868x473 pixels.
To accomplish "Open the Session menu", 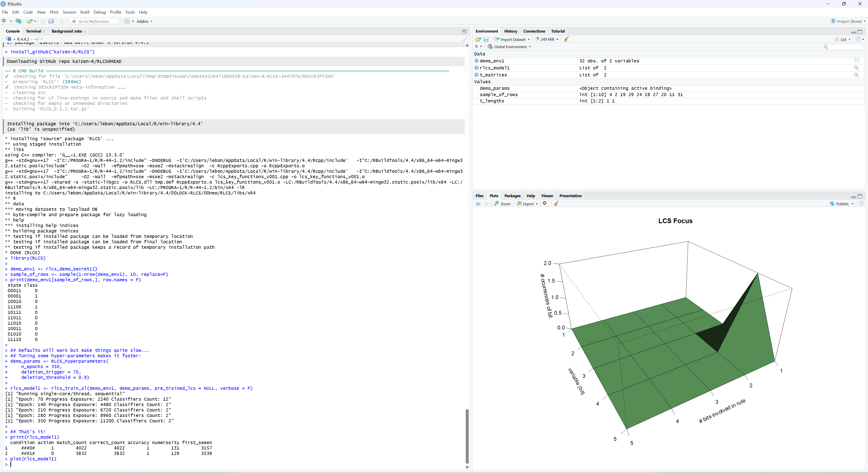I will (69, 12).
